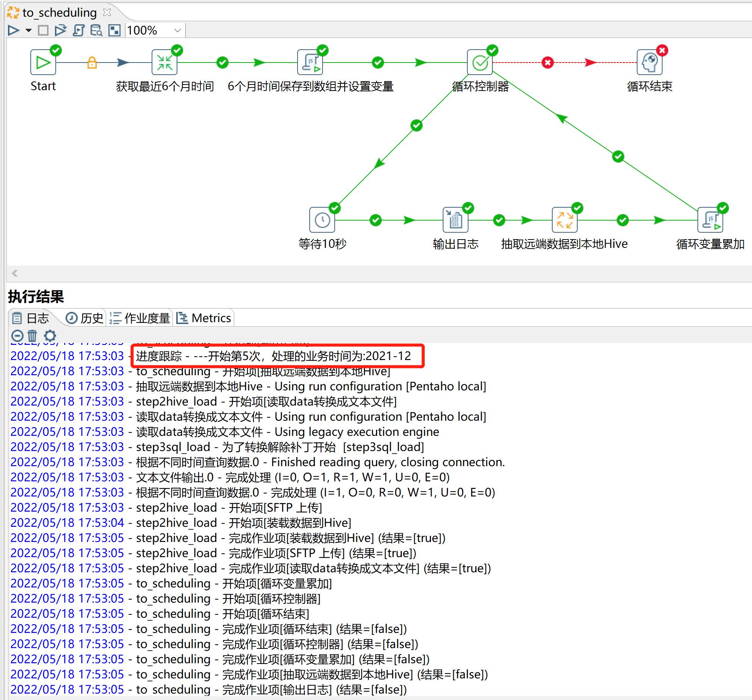This screenshot has height=700, width=752.
Task: Click log line 开始项[读取data转换成文本文件]
Action: click(x=204, y=401)
